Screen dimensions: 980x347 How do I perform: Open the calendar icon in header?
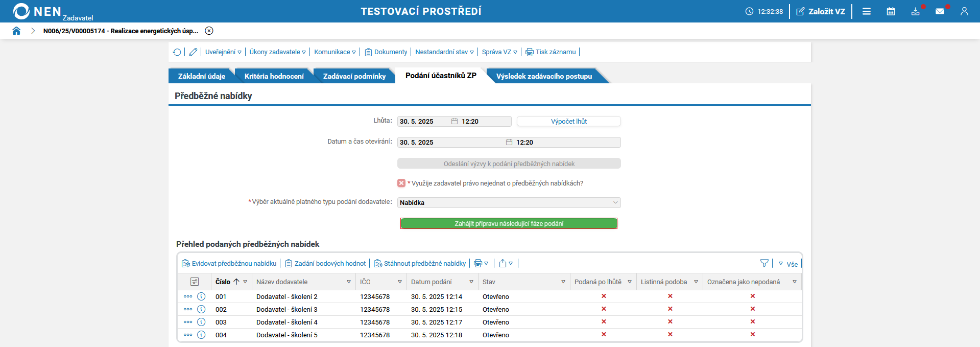pyautogui.click(x=891, y=11)
